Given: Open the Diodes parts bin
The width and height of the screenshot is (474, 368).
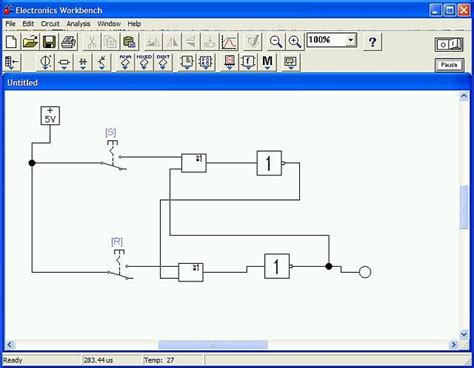Looking at the screenshot, I should 83,62.
